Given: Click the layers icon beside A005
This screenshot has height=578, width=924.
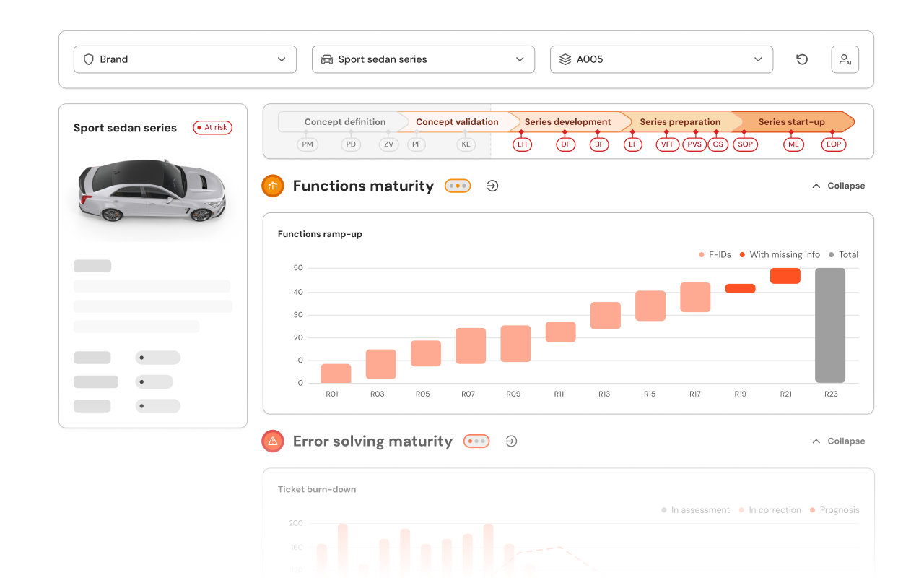Looking at the screenshot, I should pos(565,59).
